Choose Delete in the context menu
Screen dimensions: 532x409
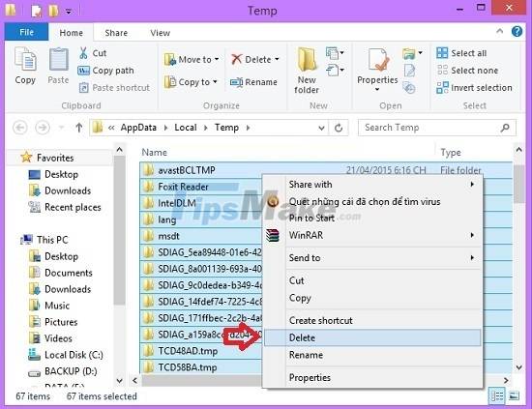pos(372,338)
